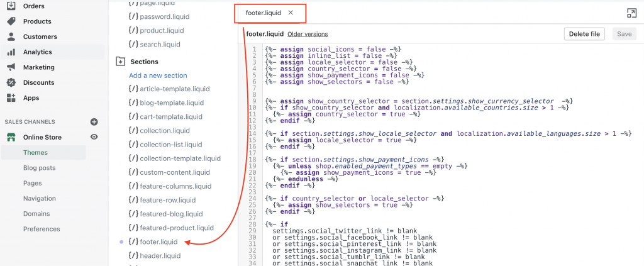This screenshot has width=644, height=266.
Task: Click the Save button
Action: click(x=624, y=34)
